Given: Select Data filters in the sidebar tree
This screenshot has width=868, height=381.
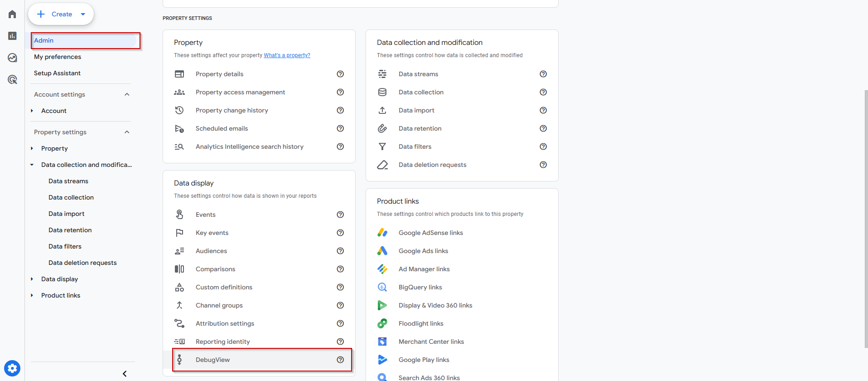Looking at the screenshot, I should [x=65, y=246].
